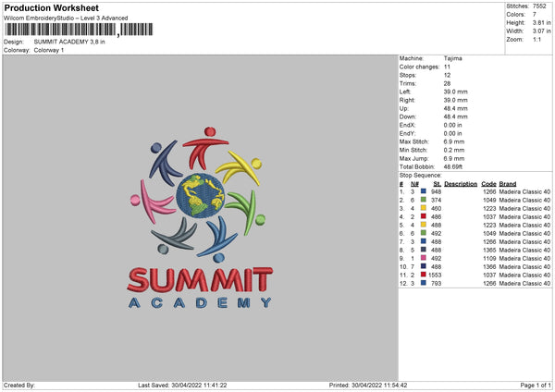Click stitch count '793' in stop row 12
The height and width of the screenshot is (392, 555).
(436, 284)
